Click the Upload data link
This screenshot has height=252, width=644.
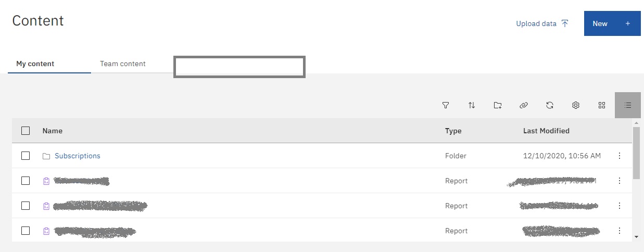pos(542,23)
